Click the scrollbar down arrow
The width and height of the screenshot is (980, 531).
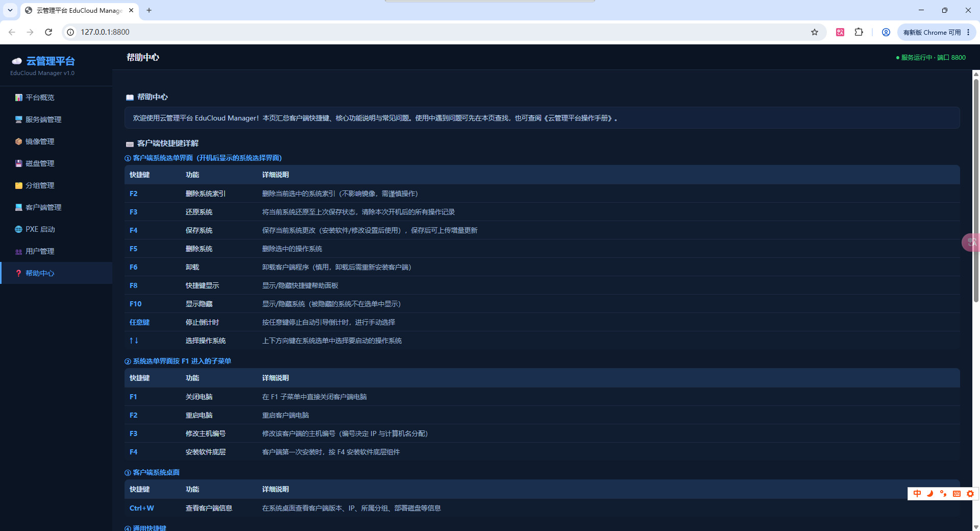(x=976, y=527)
